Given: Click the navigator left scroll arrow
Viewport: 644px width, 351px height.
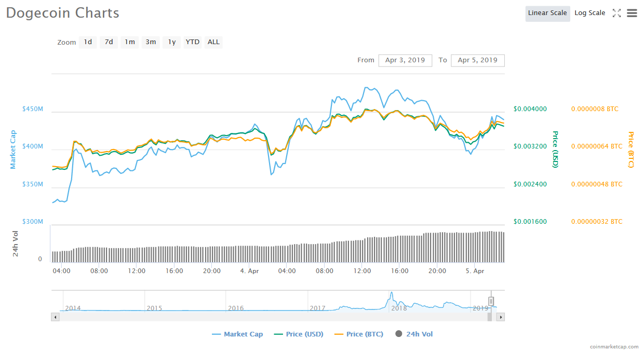Looking at the screenshot, I should point(55,317).
